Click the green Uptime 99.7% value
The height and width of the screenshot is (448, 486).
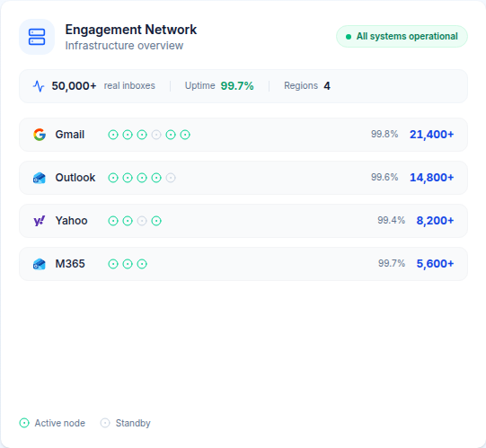pyautogui.click(x=237, y=86)
